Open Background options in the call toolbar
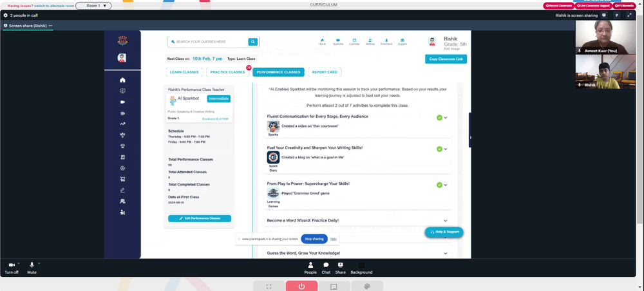644x291 pixels. click(x=361, y=268)
